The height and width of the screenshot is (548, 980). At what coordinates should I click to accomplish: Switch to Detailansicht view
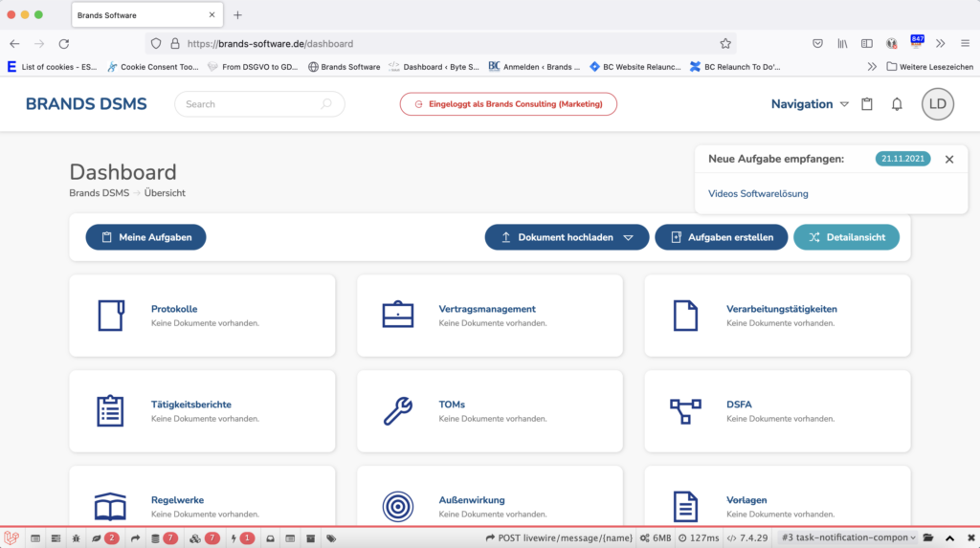pyautogui.click(x=846, y=237)
